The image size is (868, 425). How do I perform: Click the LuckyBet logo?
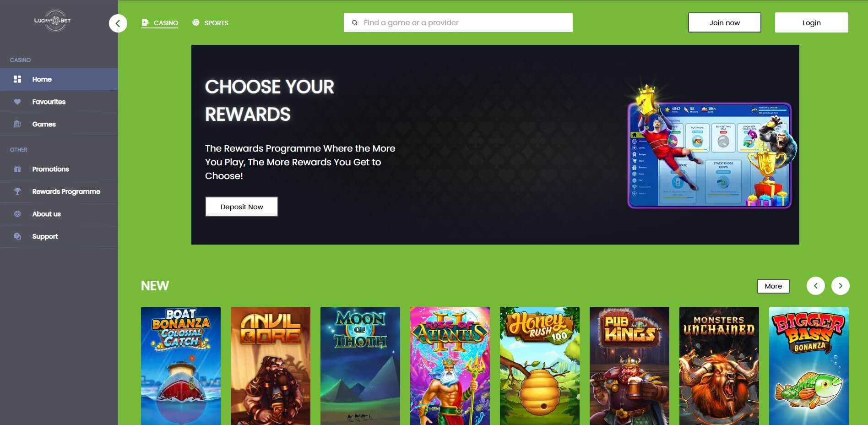point(53,21)
